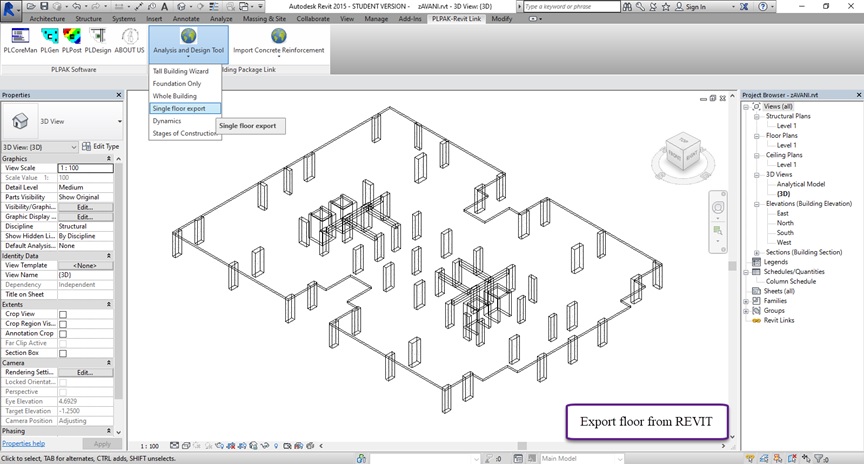Click the PLPost icon
The width and height of the screenshot is (864, 465).
pyautogui.click(x=72, y=36)
